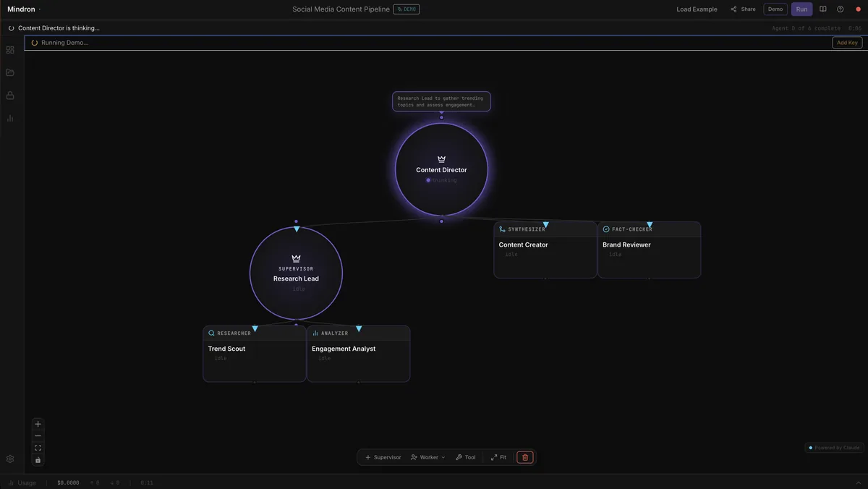The height and width of the screenshot is (489, 868).
Task: Click the Researcher magnifier icon
Action: (212, 333)
